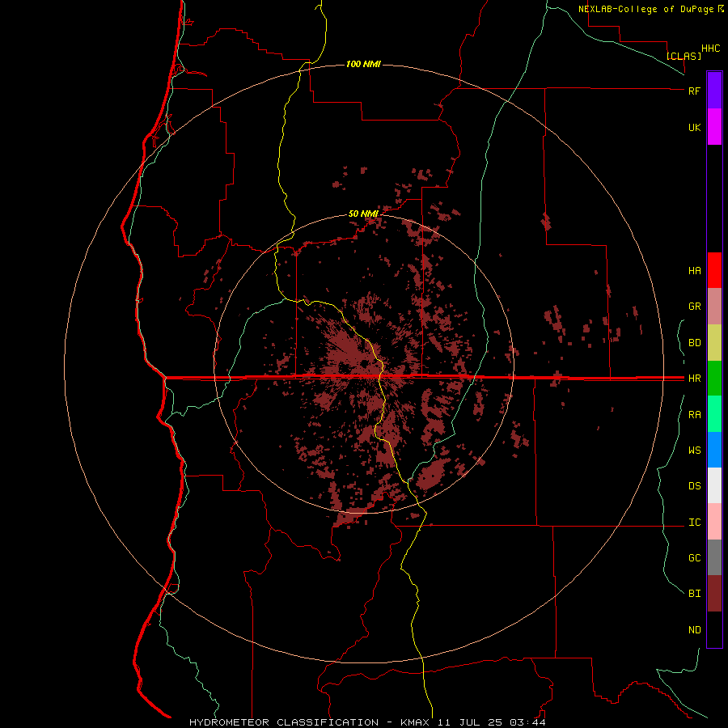Click the red HA legend swatch
Screen dimensions: 728x728
tap(714, 270)
